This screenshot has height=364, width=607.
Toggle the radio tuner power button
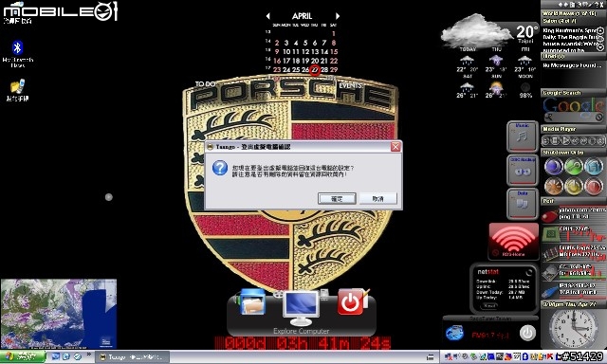click(527, 333)
